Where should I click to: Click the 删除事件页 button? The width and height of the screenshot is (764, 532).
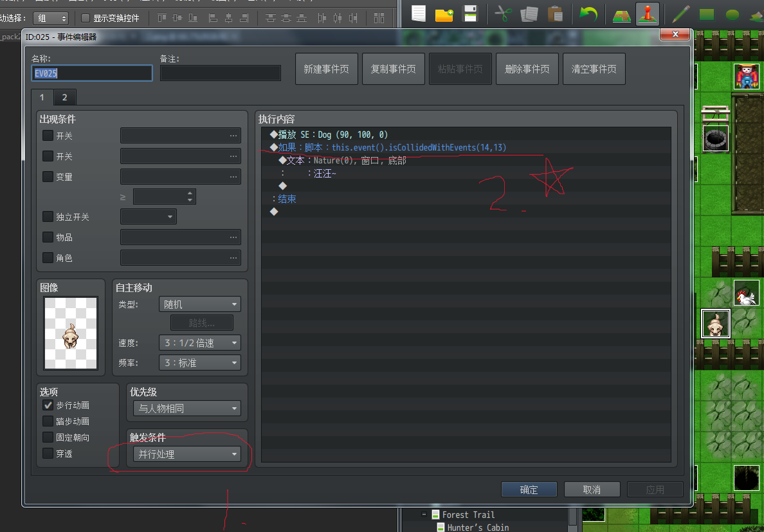click(527, 69)
